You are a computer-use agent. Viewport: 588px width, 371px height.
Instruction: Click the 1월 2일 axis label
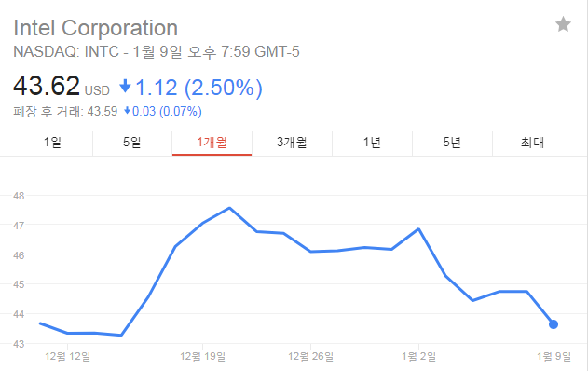point(419,356)
